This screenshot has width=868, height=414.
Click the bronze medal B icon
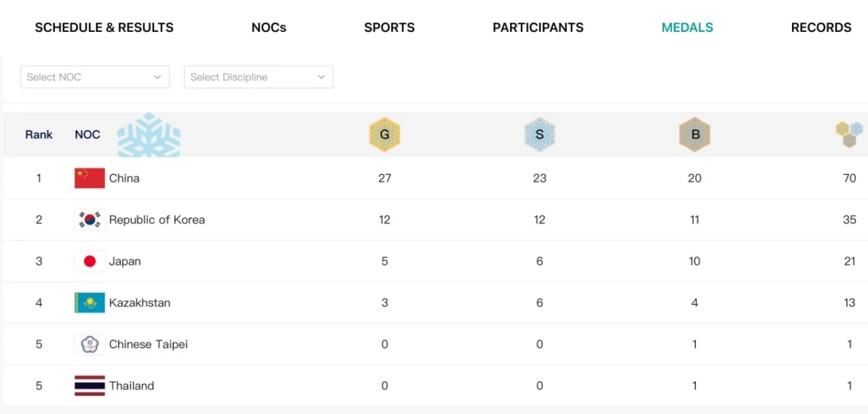pos(694,134)
